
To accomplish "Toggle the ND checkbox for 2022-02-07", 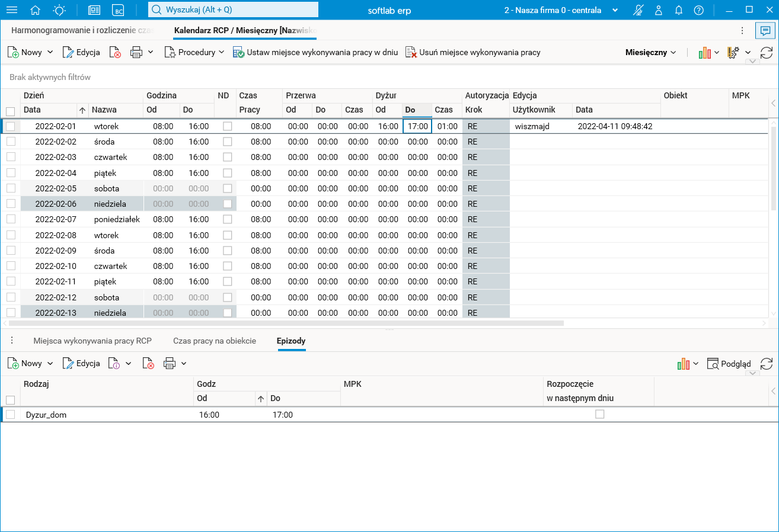I will tap(228, 220).
